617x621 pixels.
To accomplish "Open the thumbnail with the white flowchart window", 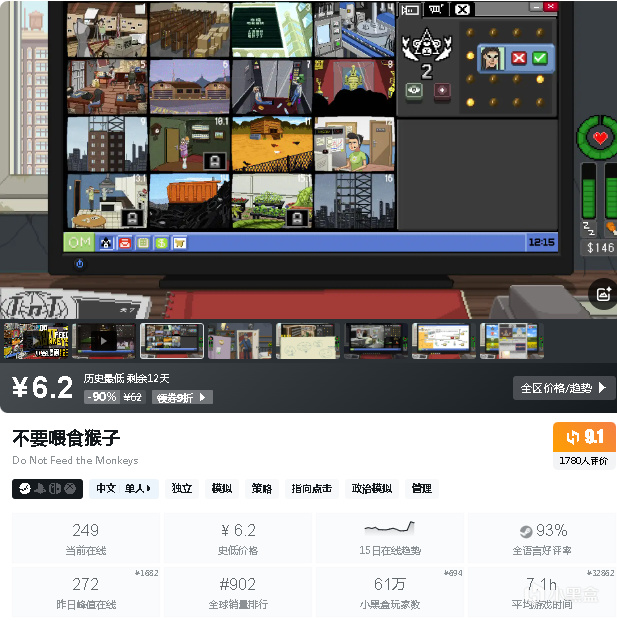I will [x=444, y=341].
